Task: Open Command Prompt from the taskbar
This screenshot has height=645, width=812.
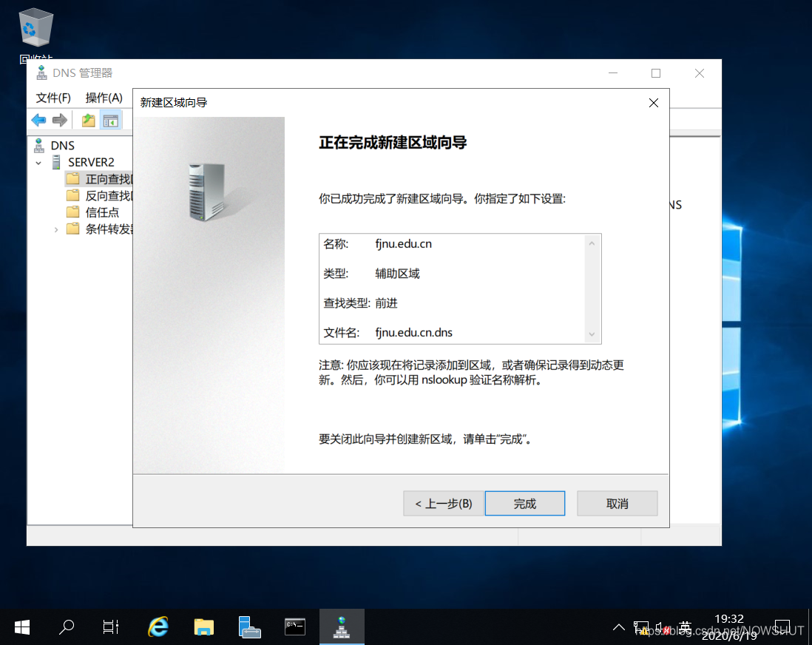Action: (294, 627)
